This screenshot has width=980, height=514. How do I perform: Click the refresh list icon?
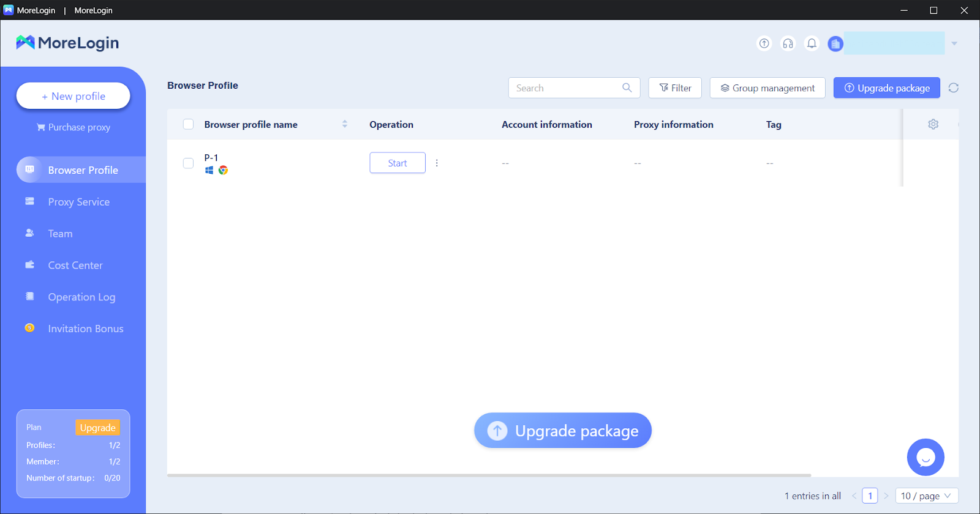(x=953, y=88)
